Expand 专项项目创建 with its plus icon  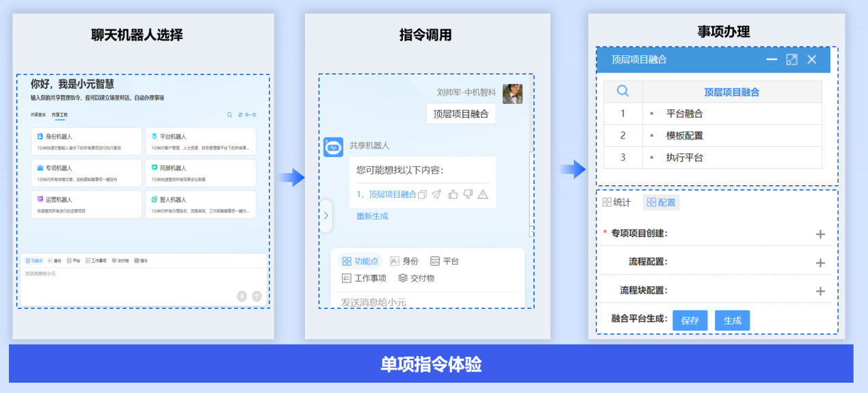pyautogui.click(x=820, y=234)
